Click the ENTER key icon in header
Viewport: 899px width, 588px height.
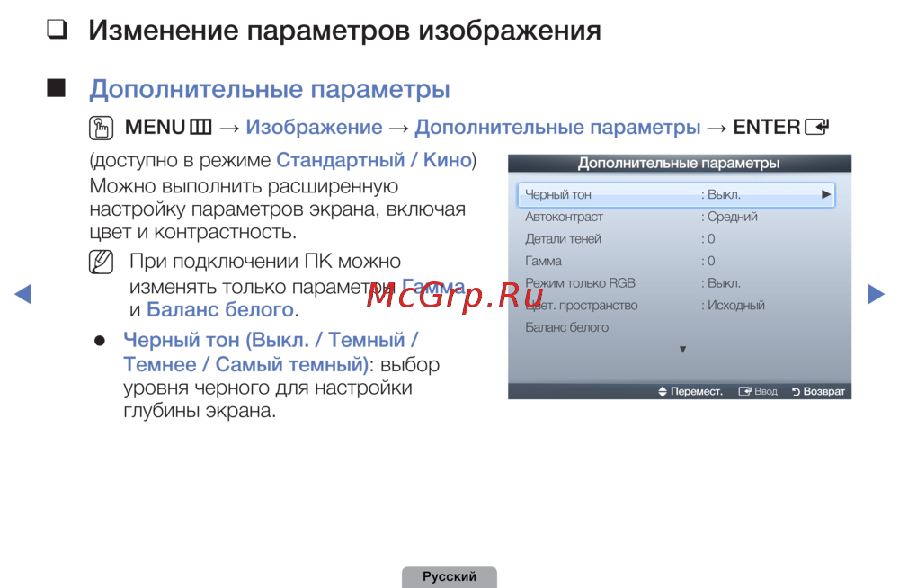(x=816, y=128)
